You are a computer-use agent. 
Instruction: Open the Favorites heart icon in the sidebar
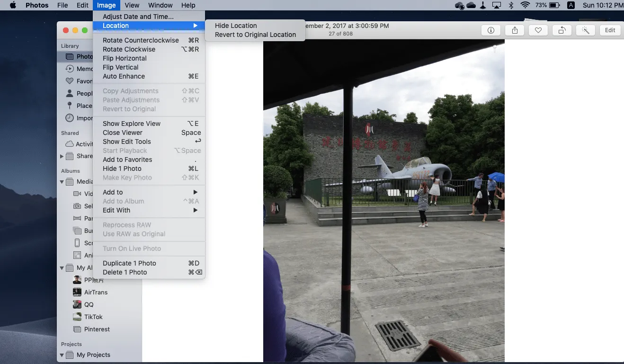pyautogui.click(x=70, y=81)
